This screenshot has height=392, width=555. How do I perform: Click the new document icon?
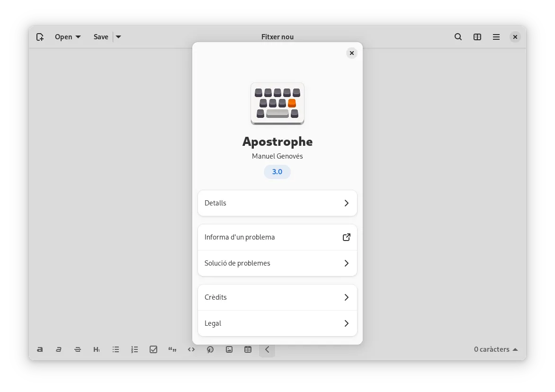click(x=40, y=37)
